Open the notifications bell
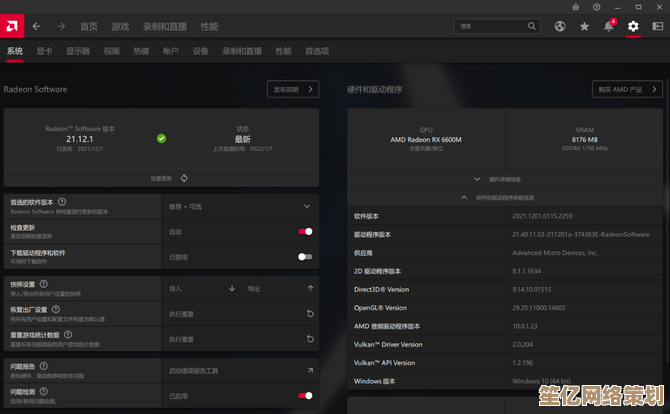This screenshot has height=414, width=670. [x=608, y=26]
